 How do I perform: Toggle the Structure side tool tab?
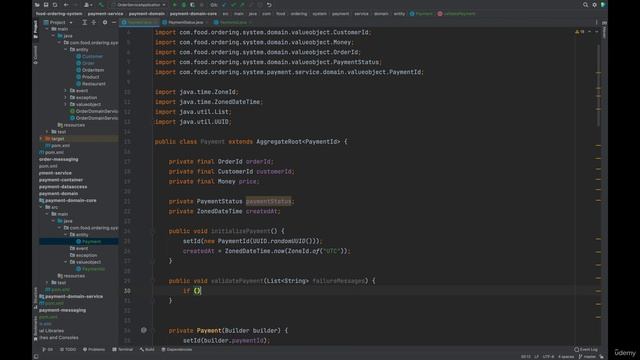pos(36,298)
